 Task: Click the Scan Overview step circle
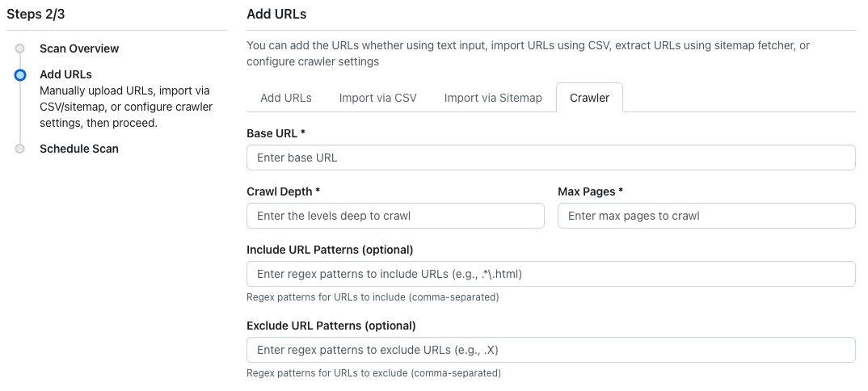point(20,48)
